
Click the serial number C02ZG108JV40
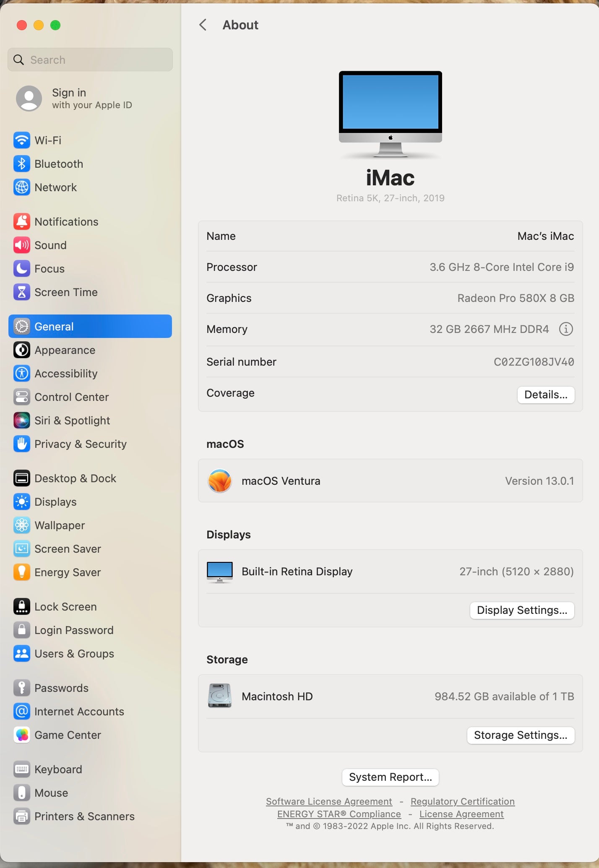534,362
